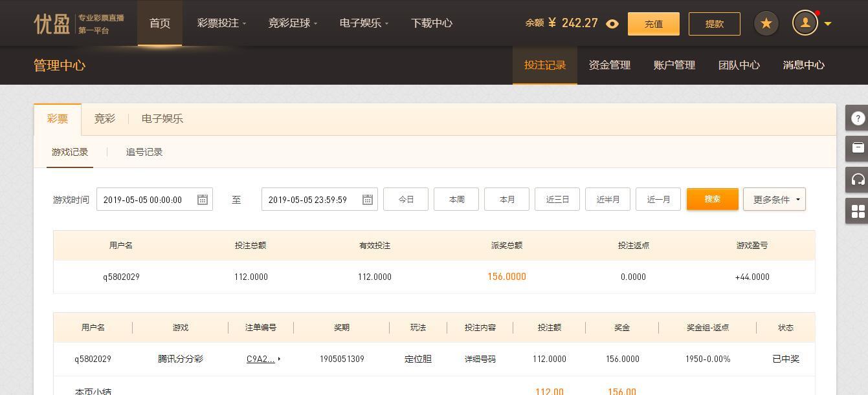Select the 账户管理 tab
The width and height of the screenshot is (868, 395).
pyautogui.click(x=674, y=65)
